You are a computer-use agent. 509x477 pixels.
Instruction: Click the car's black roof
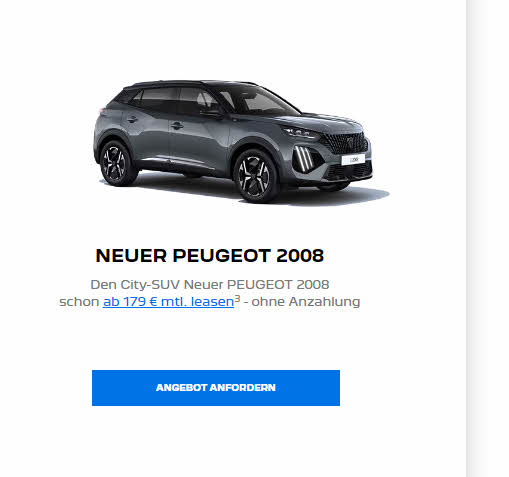[190, 84]
